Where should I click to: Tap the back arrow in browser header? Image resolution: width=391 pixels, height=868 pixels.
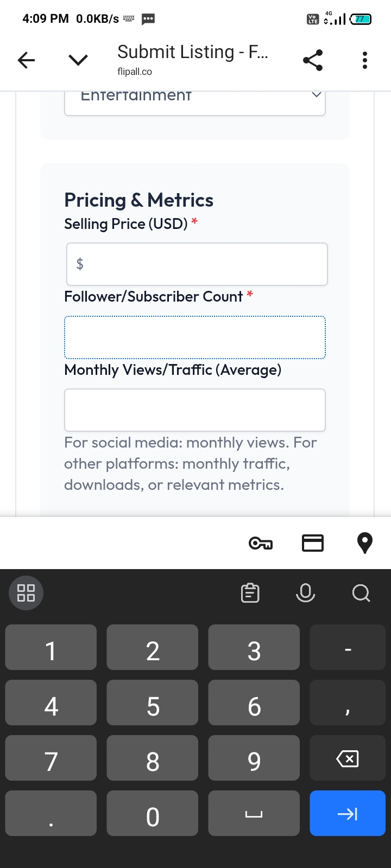point(26,60)
